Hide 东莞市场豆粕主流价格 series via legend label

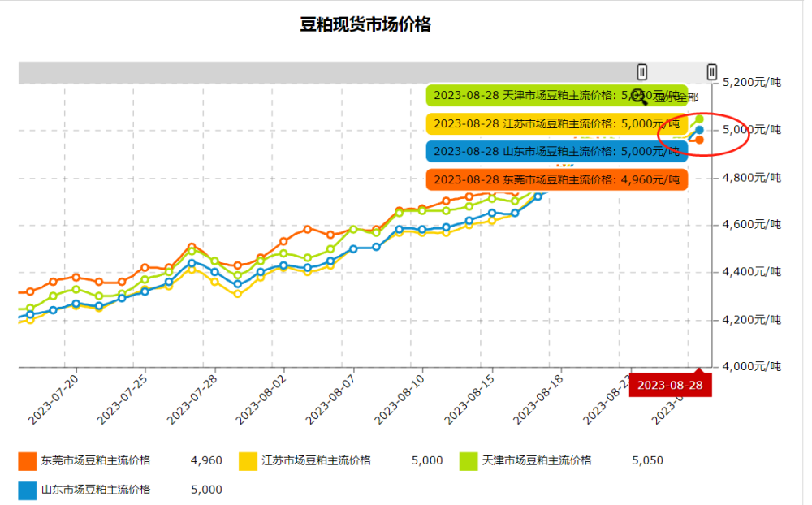[96, 460]
